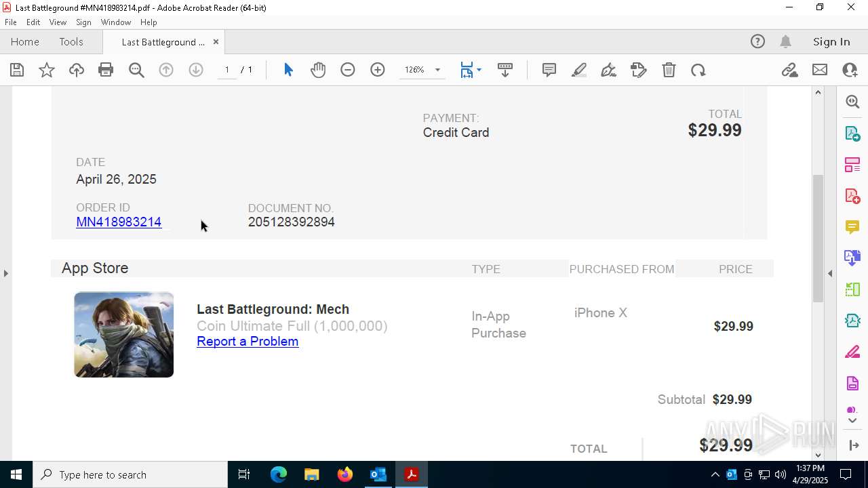Open the sign document pen tool
Viewport: 868px width, 488px height.
tap(609, 70)
